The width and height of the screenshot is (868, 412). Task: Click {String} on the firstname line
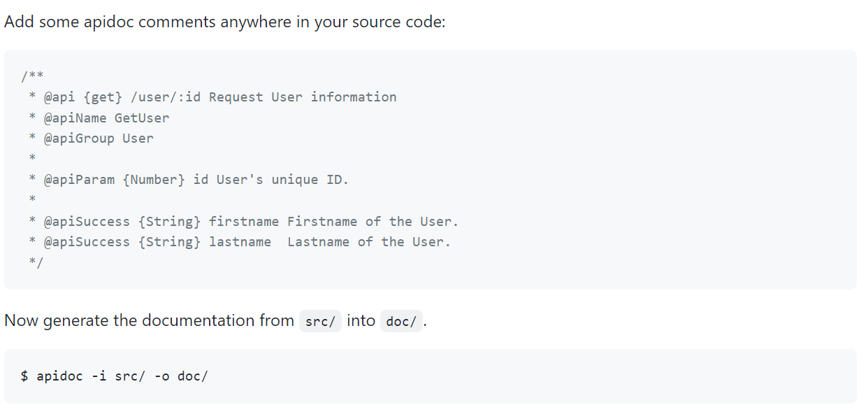click(x=170, y=222)
